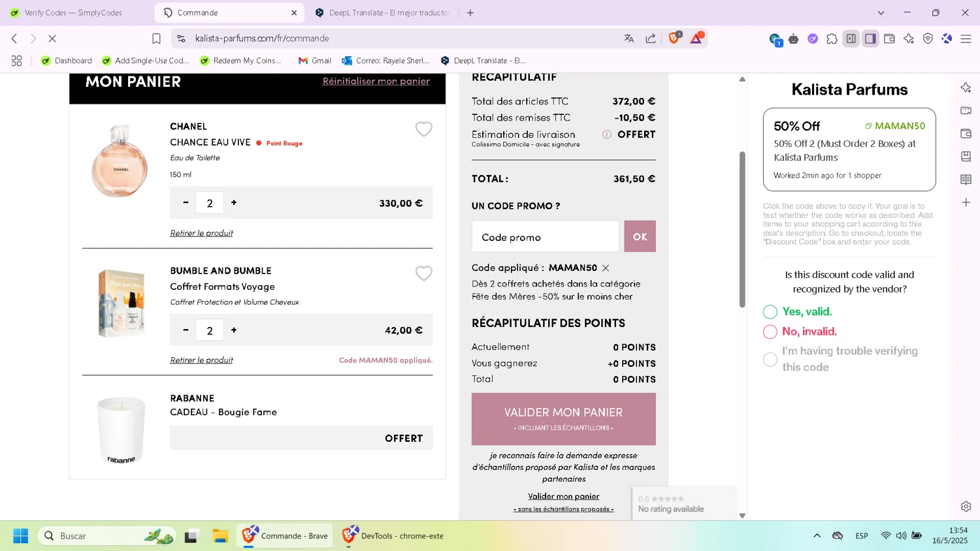Add Chanel Chance Eau Vive to wishlist heart
The width and height of the screenshot is (980, 551).
pyautogui.click(x=423, y=129)
